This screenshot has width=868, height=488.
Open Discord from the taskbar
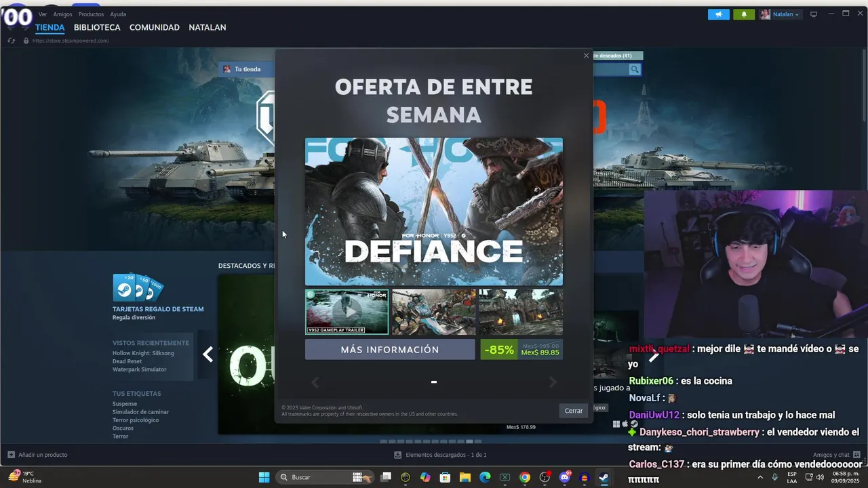pos(564,477)
